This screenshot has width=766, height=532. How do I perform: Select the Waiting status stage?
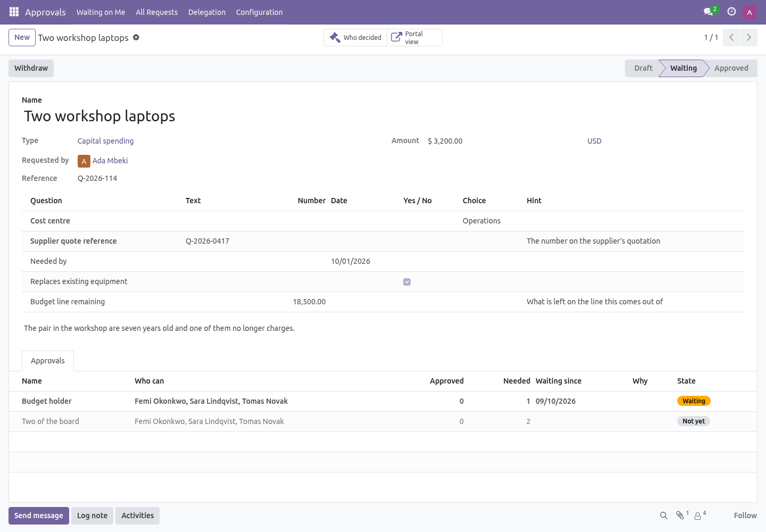pyautogui.click(x=684, y=68)
